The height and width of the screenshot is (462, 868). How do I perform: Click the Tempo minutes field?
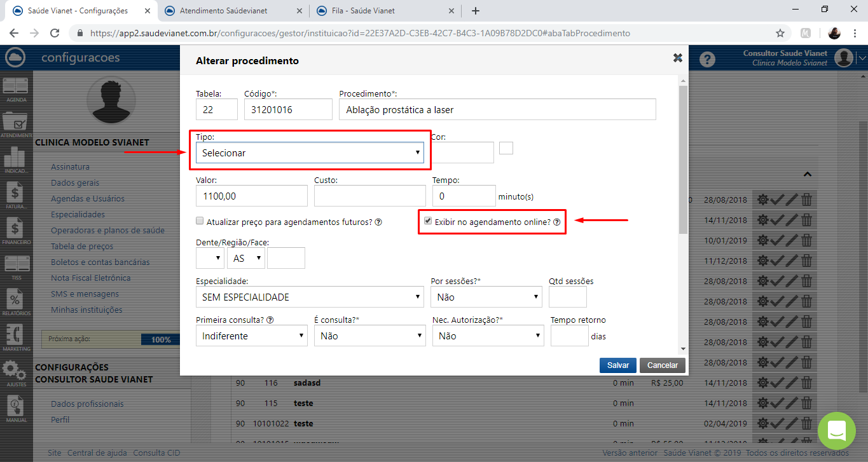pos(464,196)
